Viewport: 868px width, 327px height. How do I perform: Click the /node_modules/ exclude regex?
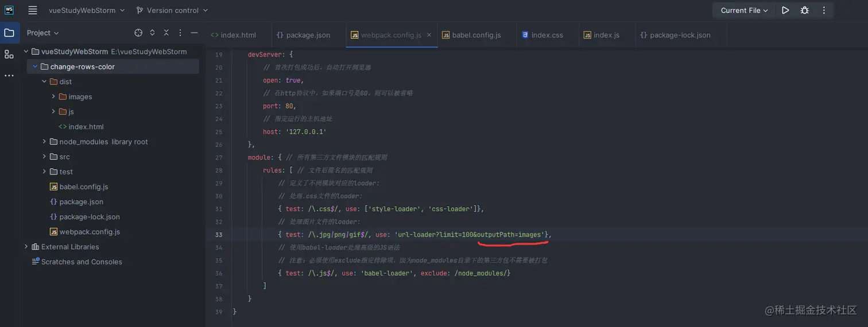coord(480,273)
